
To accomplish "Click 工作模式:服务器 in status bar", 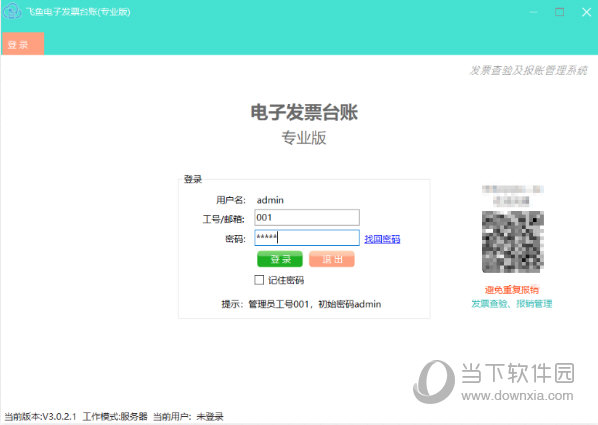I will pos(115,416).
